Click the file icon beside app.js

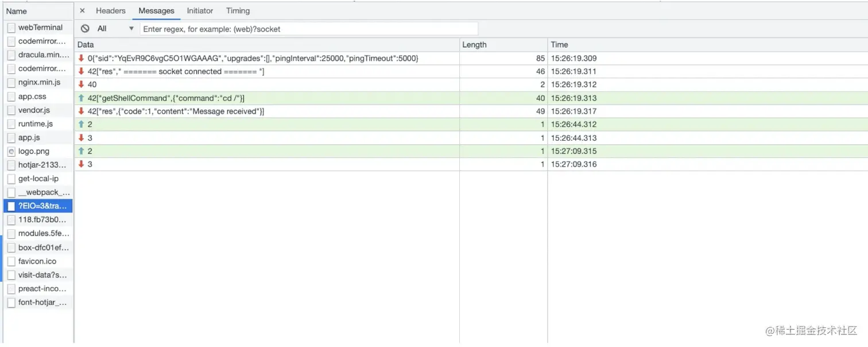pos(11,138)
